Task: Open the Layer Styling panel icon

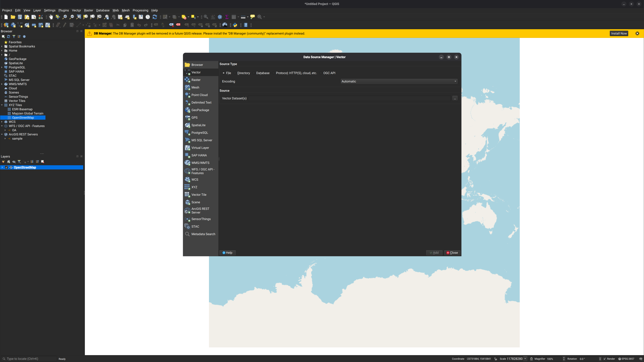Action: coord(3,162)
